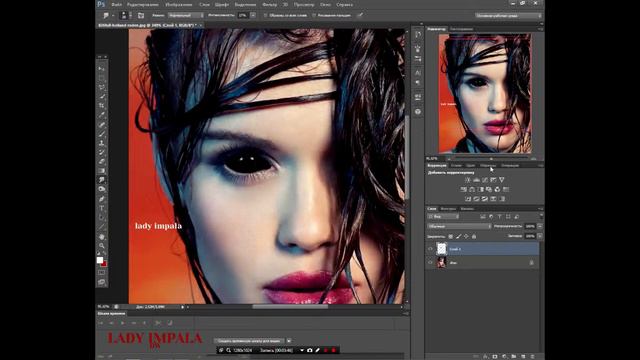Add a Levels adjustment layer

[476, 180]
